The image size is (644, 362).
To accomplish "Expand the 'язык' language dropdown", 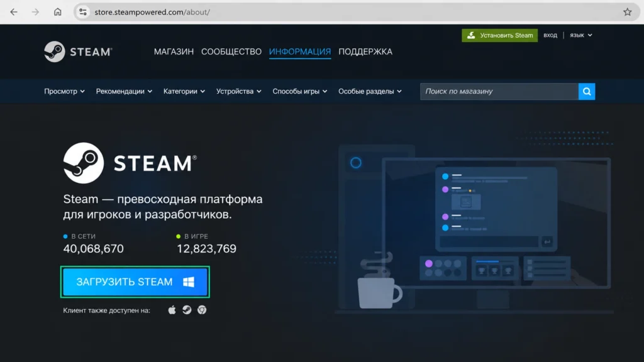I will [x=580, y=35].
